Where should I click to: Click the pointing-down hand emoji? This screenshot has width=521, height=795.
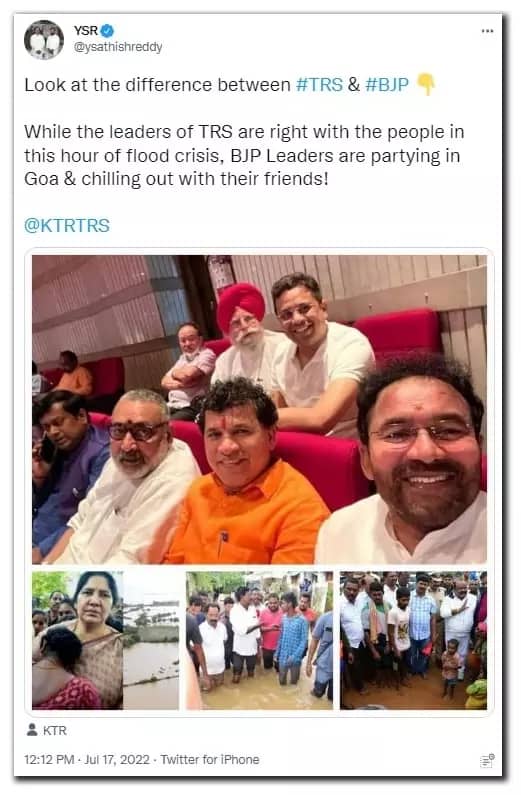(x=426, y=85)
